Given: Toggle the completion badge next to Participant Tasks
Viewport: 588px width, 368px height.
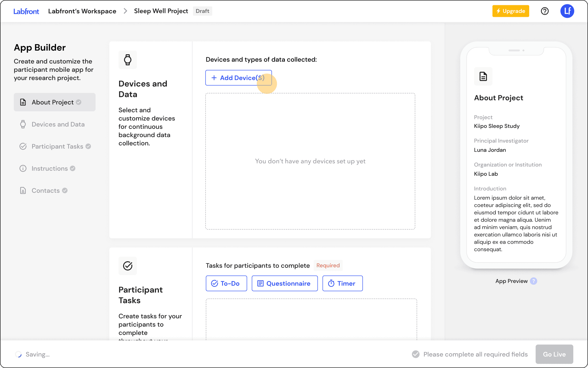Looking at the screenshot, I should click(x=88, y=146).
